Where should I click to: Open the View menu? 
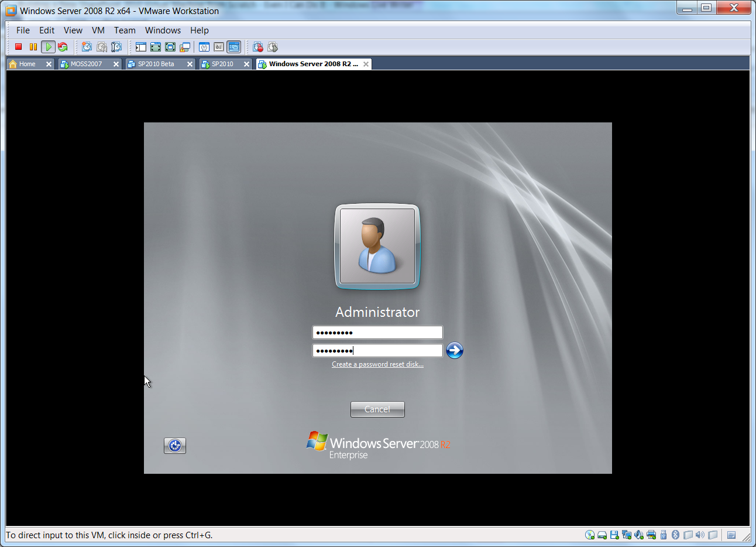pyautogui.click(x=73, y=30)
